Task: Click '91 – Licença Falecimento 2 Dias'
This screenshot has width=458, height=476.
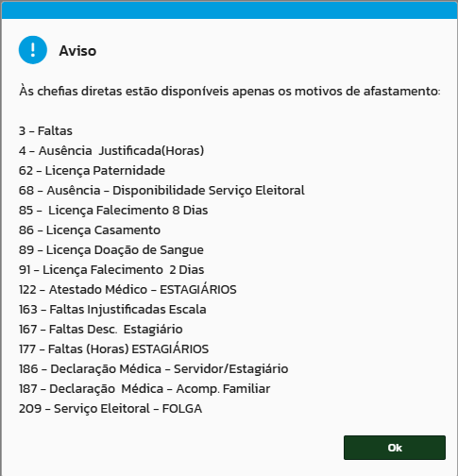Action: pyautogui.click(x=111, y=270)
